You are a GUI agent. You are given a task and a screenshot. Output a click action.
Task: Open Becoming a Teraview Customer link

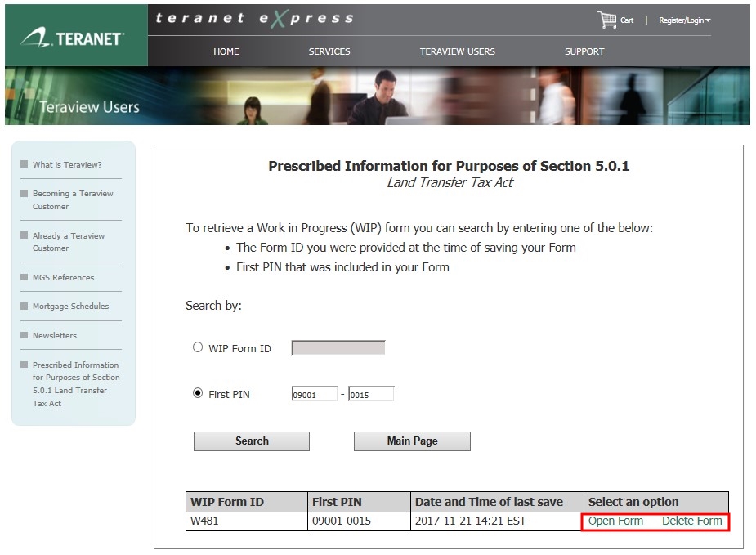(73, 200)
